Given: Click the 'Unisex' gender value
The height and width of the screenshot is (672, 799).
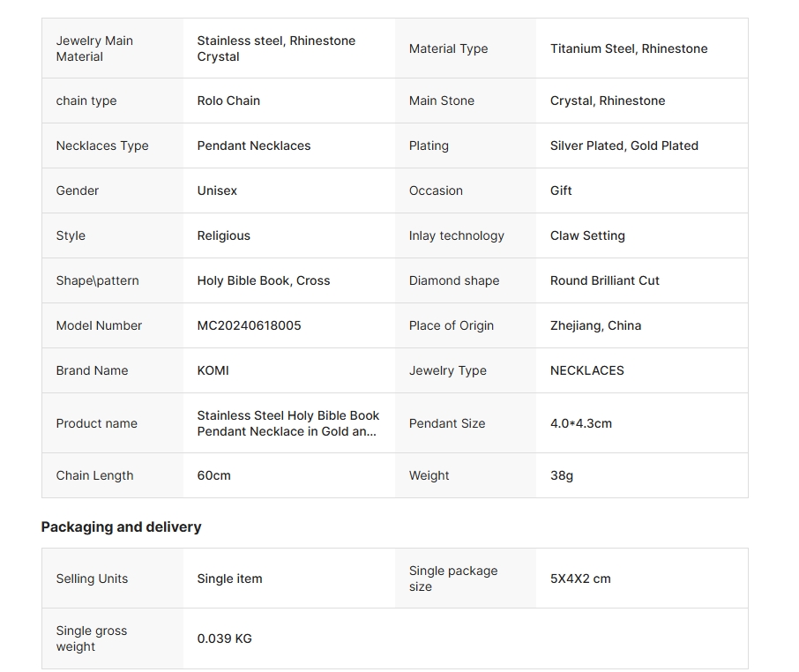Looking at the screenshot, I should [217, 190].
